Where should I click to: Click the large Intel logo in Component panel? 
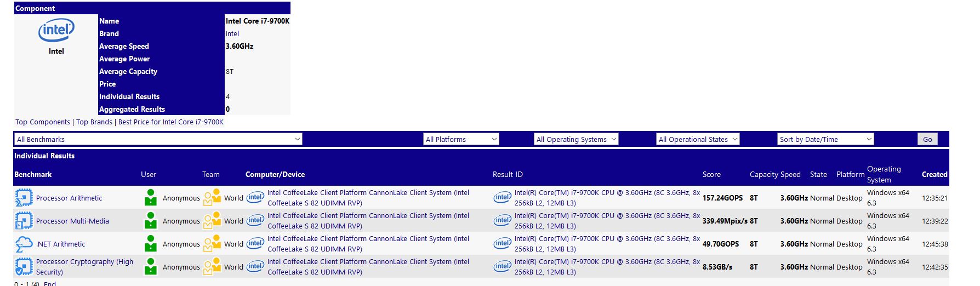click(56, 31)
